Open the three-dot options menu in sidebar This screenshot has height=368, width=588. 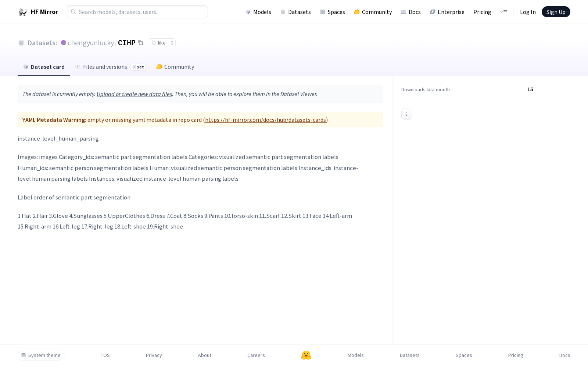[x=406, y=114]
